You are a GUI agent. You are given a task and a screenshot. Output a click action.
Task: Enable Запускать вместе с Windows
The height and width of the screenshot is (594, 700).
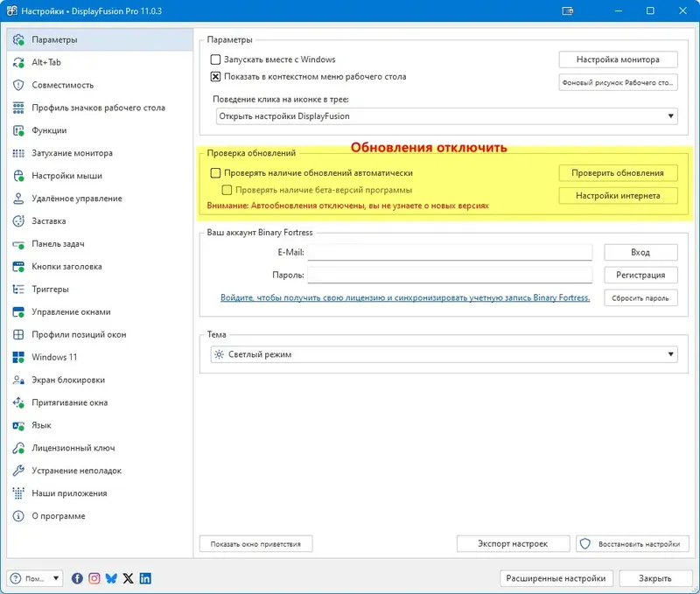216,59
